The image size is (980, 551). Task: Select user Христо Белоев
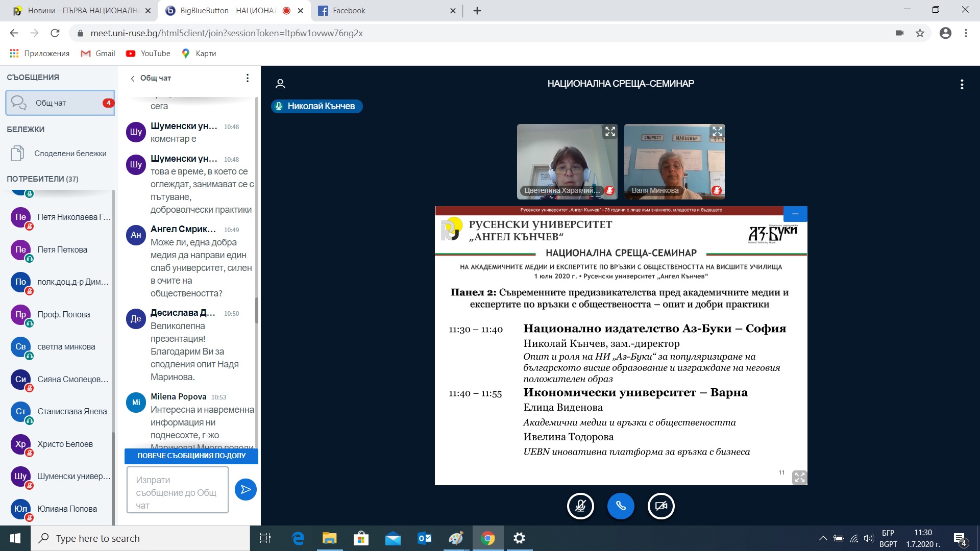tap(60, 444)
